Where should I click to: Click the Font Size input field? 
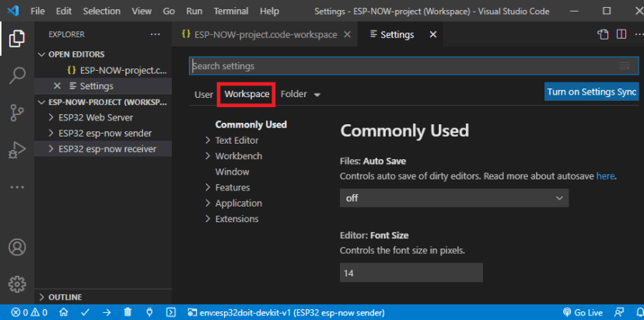(411, 273)
